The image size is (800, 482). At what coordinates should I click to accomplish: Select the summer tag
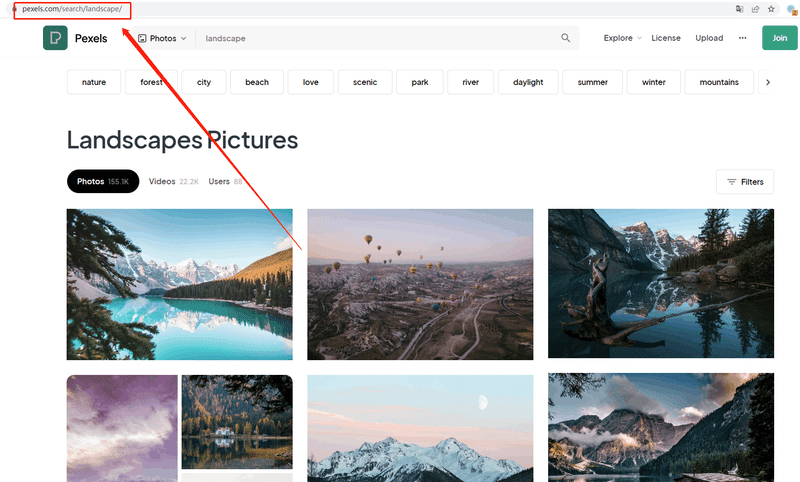tap(592, 82)
